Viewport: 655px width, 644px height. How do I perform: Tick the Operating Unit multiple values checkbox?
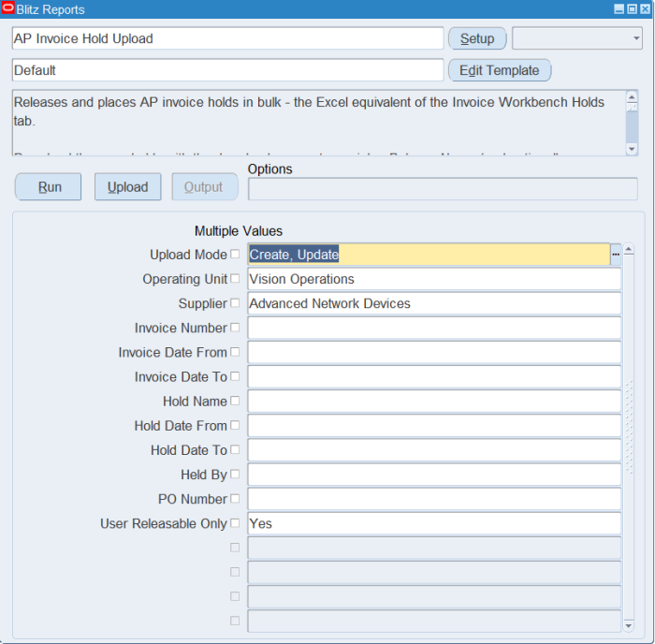point(235,278)
